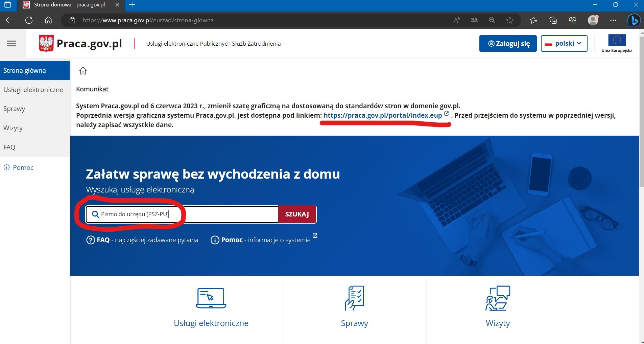Open FAQ - najczęściej zadawane pytania link

coord(142,240)
